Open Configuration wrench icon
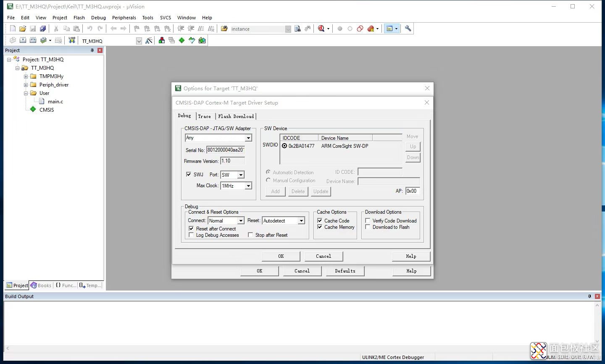 click(408, 29)
